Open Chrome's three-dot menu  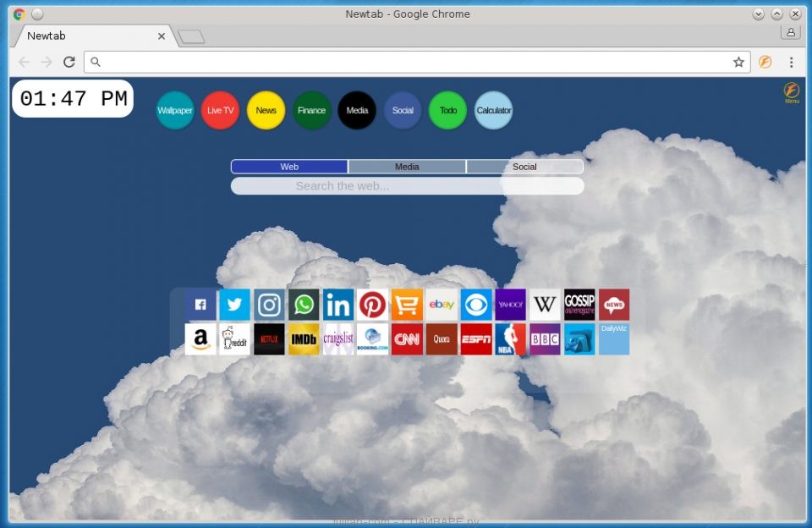click(792, 62)
